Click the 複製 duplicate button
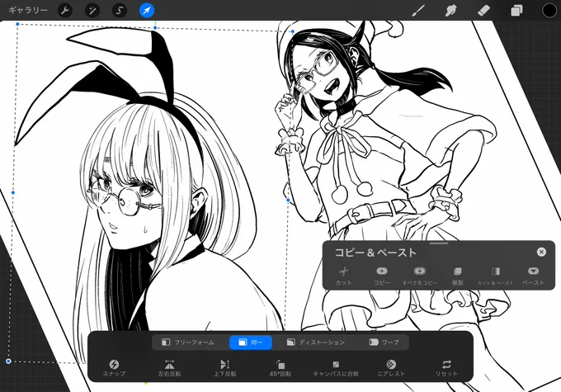The width and height of the screenshot is (561, 392). pyautogui.click(x=458, y=276)
